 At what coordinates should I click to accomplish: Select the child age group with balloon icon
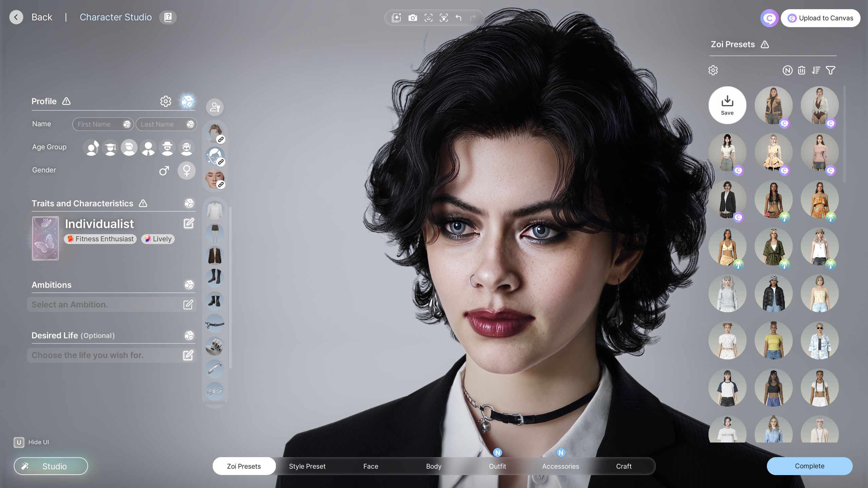pos(92,148)
